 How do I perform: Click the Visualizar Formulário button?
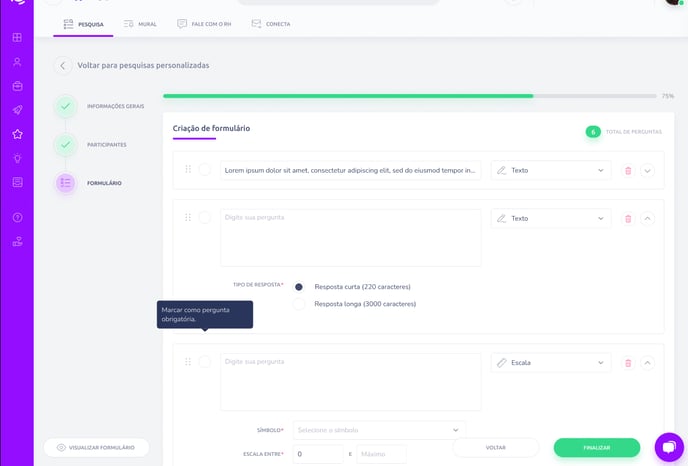pos(96,447)
